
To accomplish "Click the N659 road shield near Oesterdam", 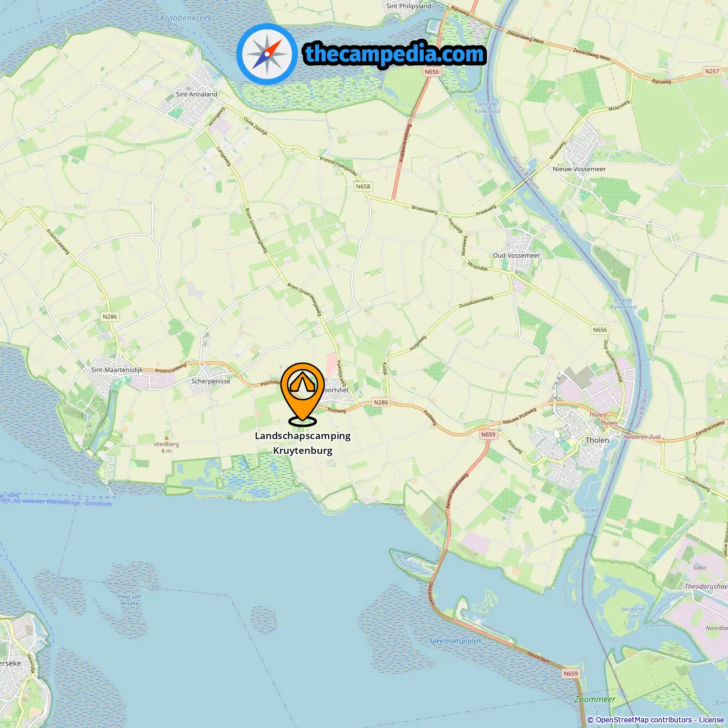I will (x=570, y=673).
